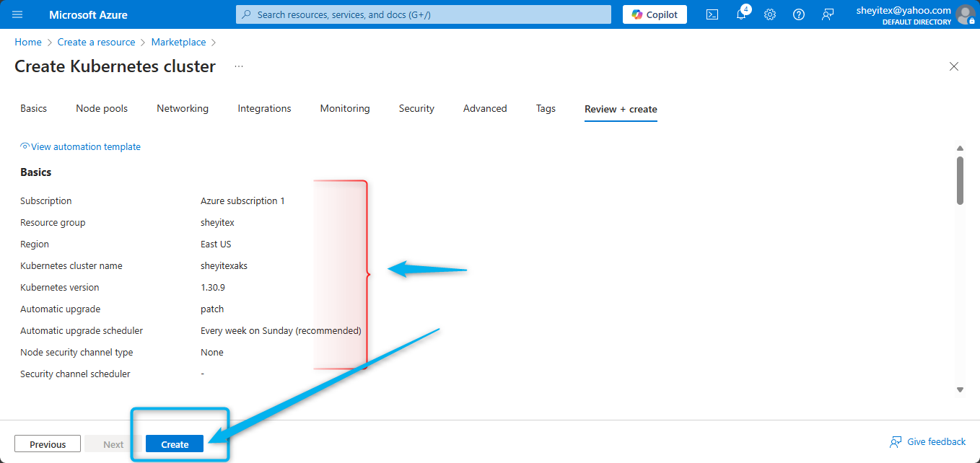Open the Give feedback link
The image size is (980, 463).
[x=928, y=442]
